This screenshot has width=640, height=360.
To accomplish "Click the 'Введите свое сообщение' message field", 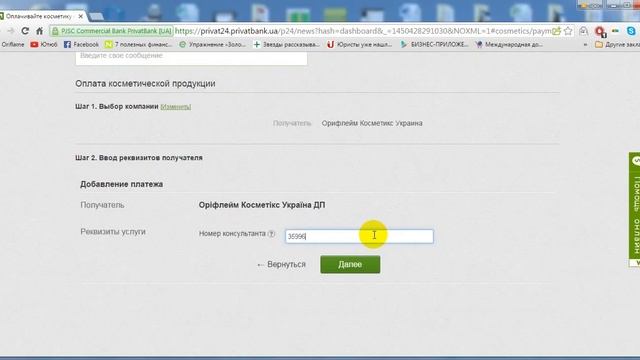I will click(x=191, y=58).
